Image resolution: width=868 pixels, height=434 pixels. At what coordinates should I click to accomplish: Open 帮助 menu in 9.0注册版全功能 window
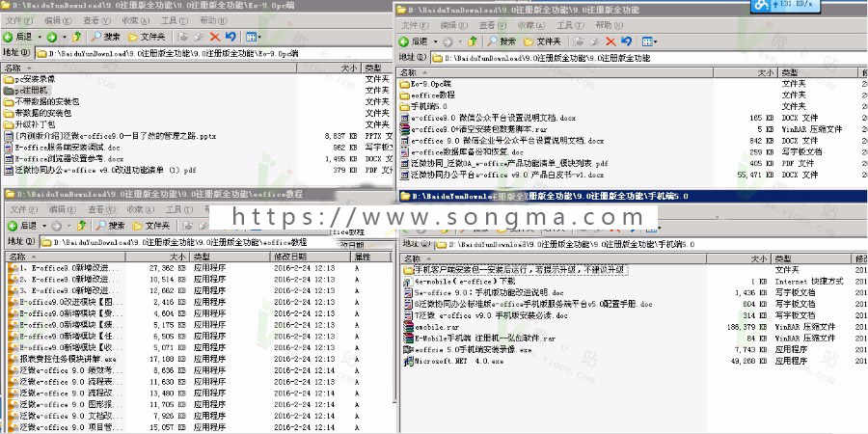[609, 25]
